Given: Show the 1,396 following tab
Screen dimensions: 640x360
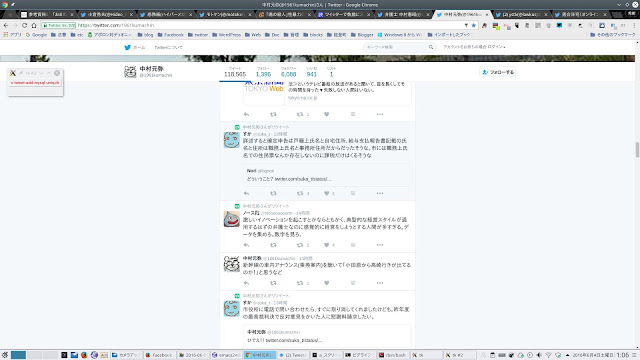Looking at the screenshot, I should tap(263, 72).
